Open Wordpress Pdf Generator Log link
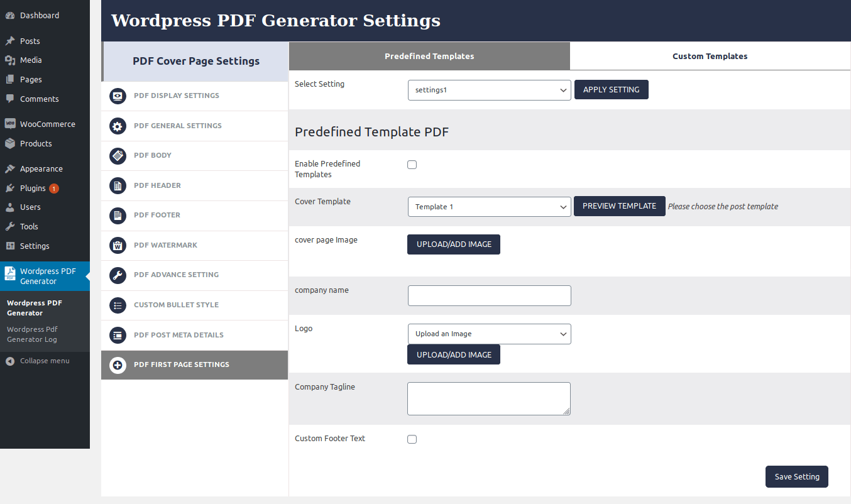The image size is (851, 504). point(32,334)
